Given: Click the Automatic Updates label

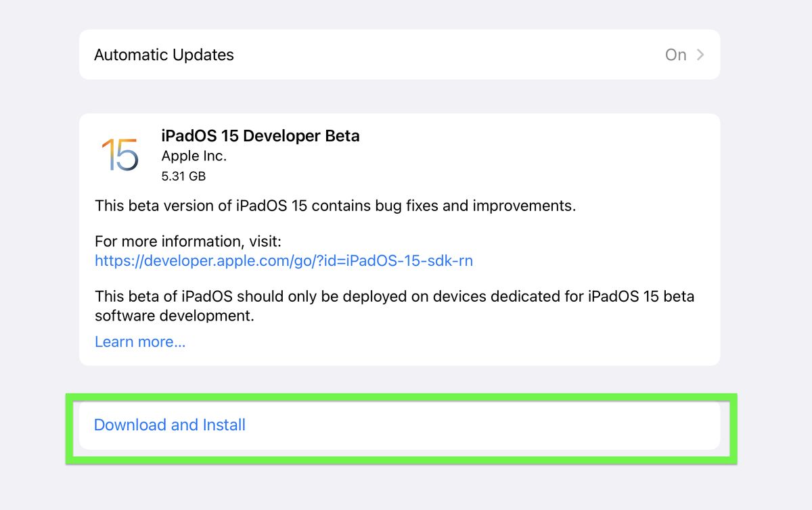Looking at the screenshot, I should point(163,55).
